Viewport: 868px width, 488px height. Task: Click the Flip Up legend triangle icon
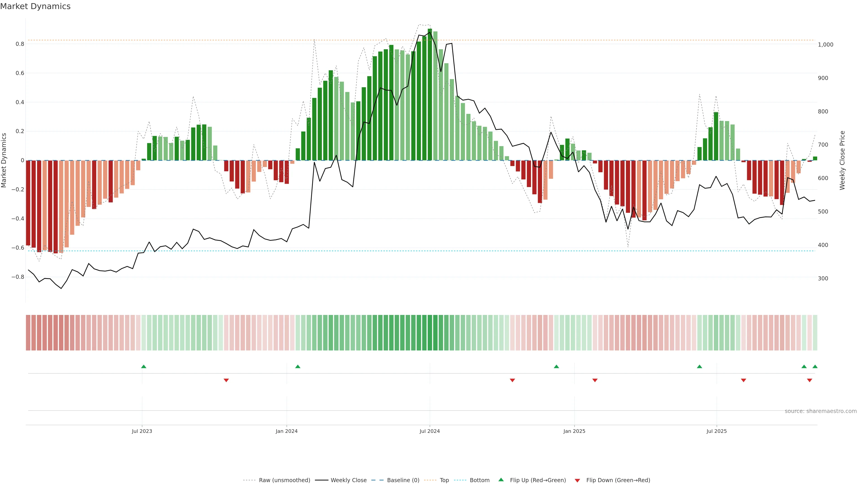coord(501,480)
